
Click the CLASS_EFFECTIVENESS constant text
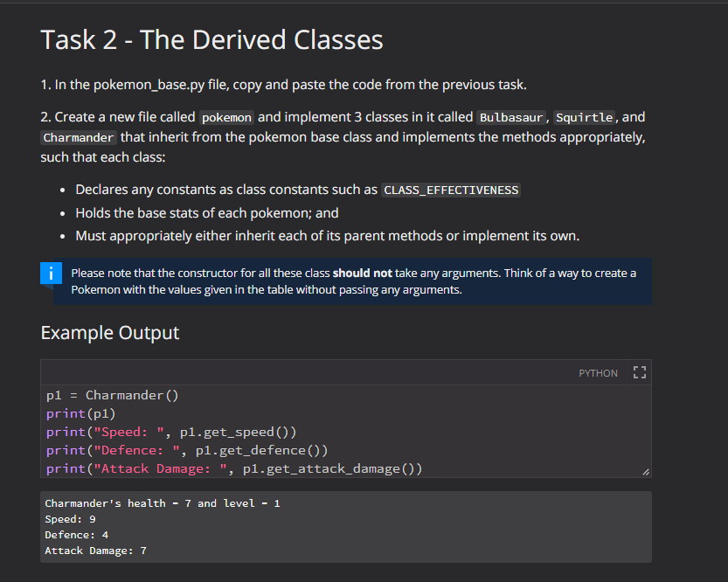tap(451, 190)
